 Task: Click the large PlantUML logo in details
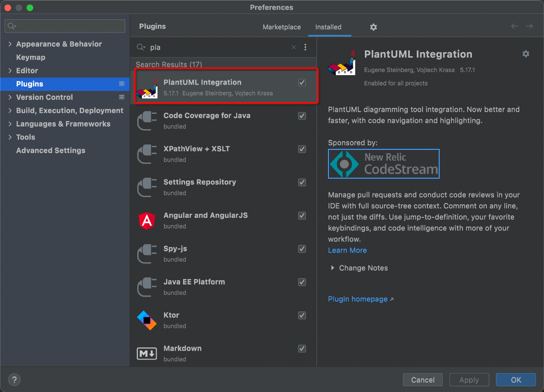pos(342,62)
